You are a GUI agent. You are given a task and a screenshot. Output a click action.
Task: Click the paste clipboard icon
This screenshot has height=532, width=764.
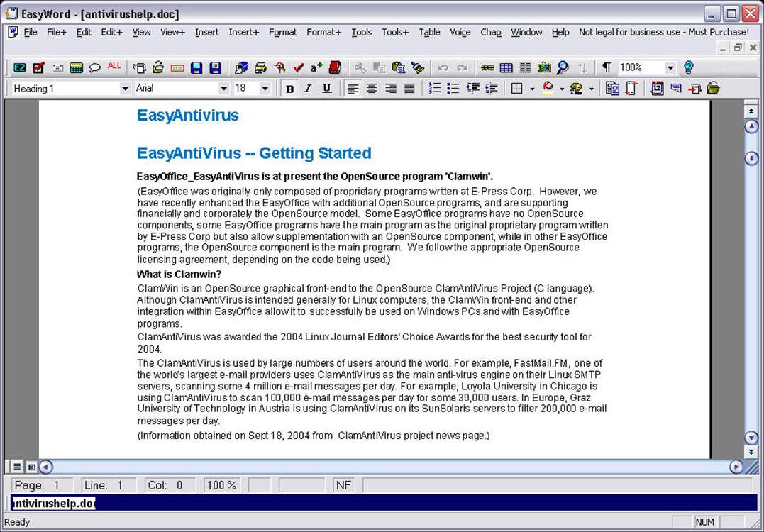tap(398, 67)
